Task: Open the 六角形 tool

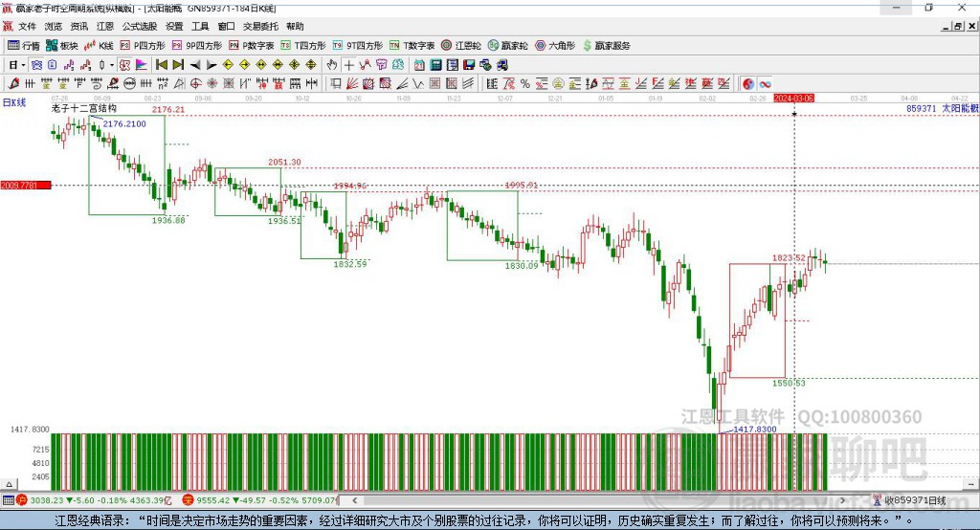Action: pyautogui.click(x=555, y=46)
